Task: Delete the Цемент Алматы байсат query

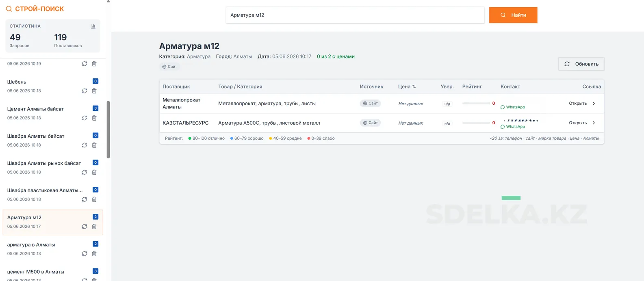Action: 94,118
